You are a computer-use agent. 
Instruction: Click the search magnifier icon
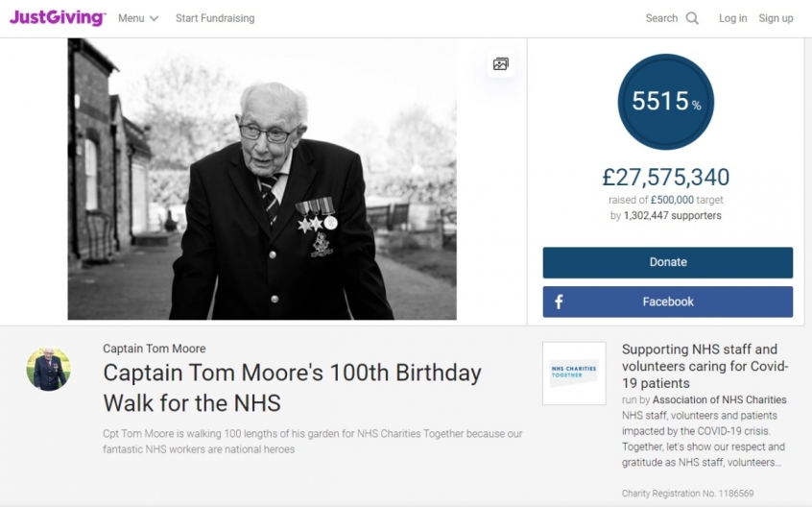coord(692,18)
